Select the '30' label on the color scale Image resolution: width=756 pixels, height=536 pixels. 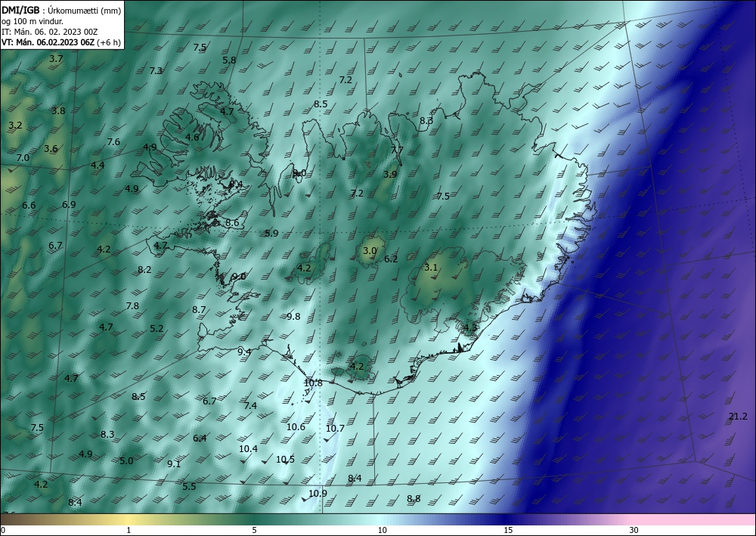click(634, 531)
